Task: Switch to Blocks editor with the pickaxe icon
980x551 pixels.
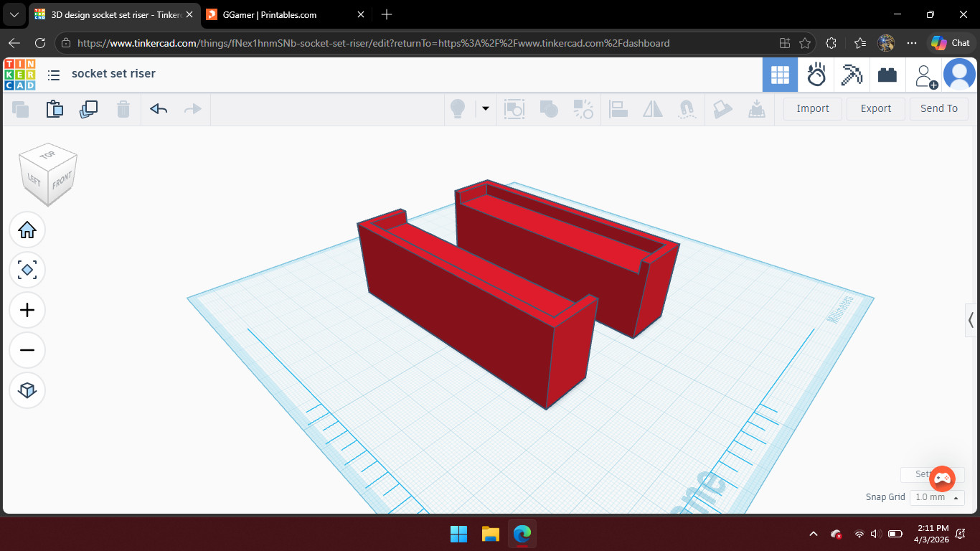Action: pyautogui.click(x=852, y=74)
